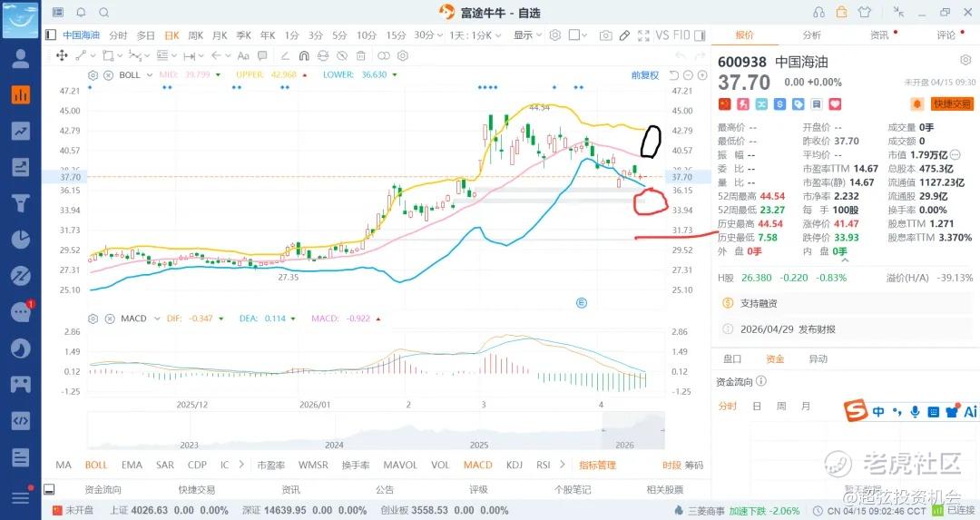Click the search magnifier in the title bar
Viewport: 980px width, 520px height.
coord(104,13)
